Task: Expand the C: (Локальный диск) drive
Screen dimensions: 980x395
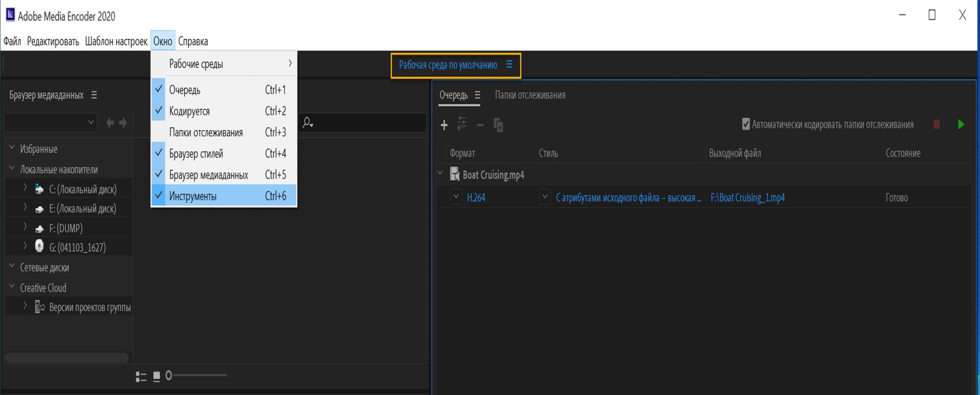Action: coord(25,188)
